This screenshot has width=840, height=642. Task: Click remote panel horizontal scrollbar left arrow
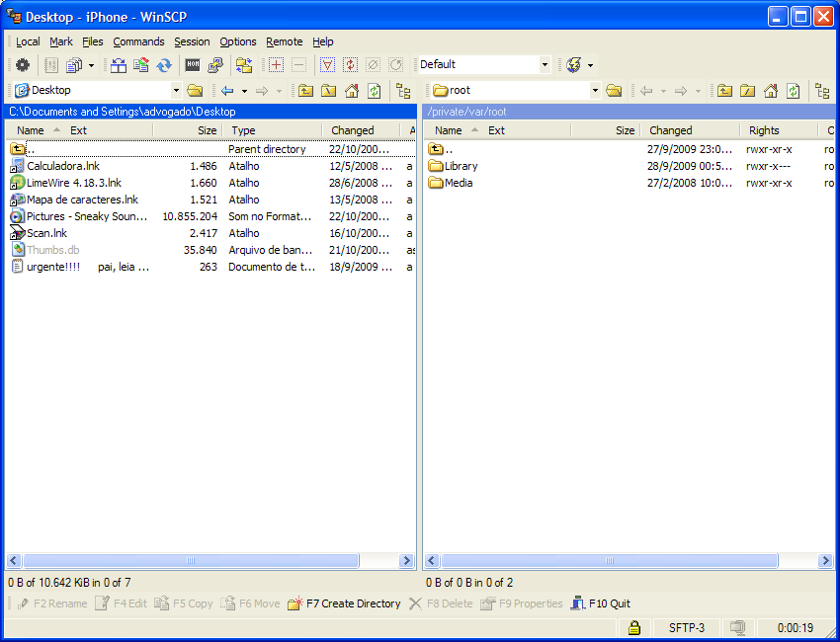[432, 561]
